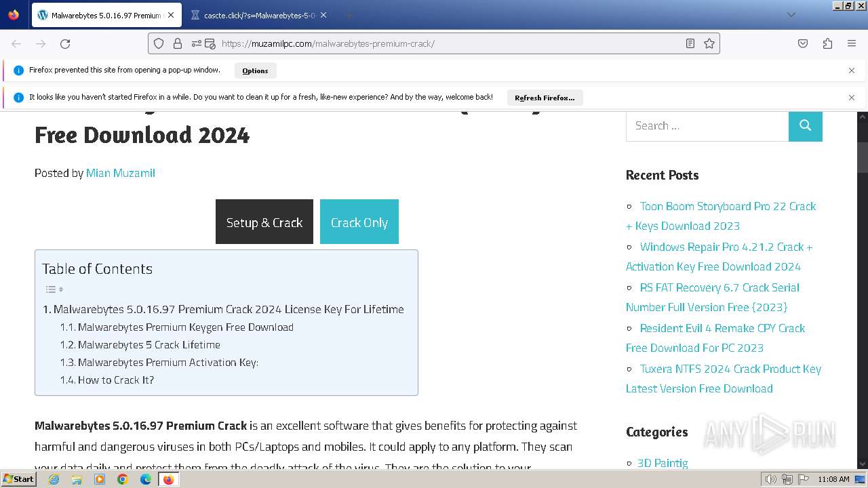
Task: Bookmark this page with the star
Action: point(709,43)
